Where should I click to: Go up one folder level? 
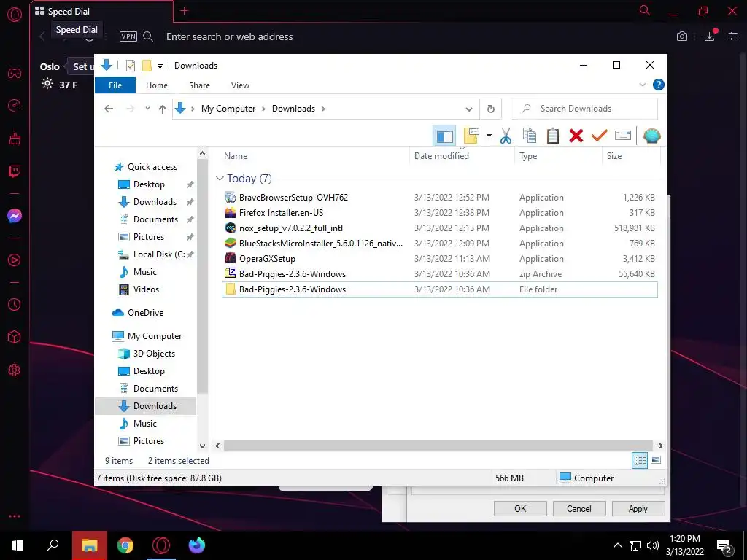point(163,109)
